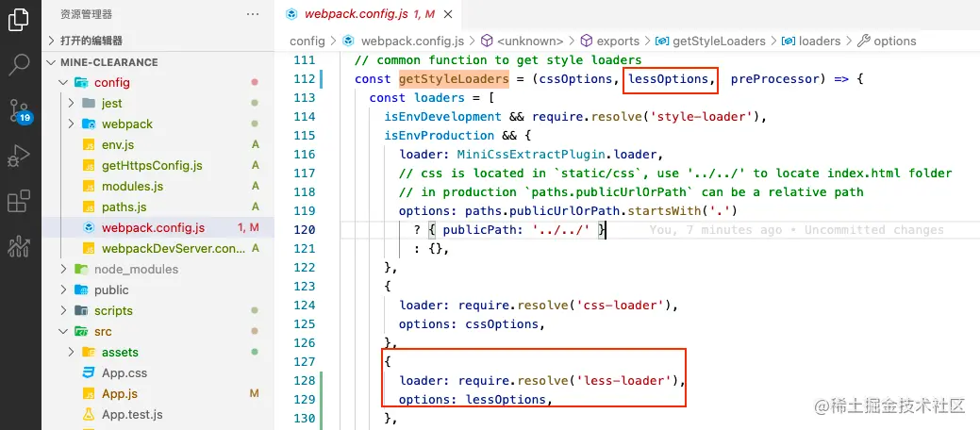Screen dimensions: 980x430
Task: Click the exports breadcrumb segment
Action: 618,41
